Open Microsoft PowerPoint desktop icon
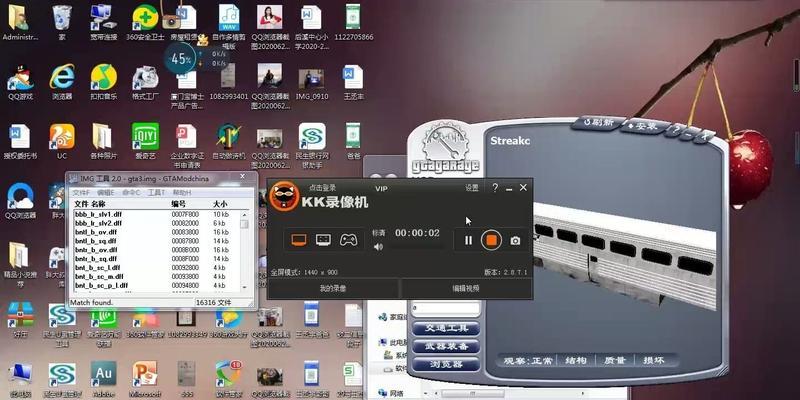Viewport: 800px width, 400px height. coord(145,380)
